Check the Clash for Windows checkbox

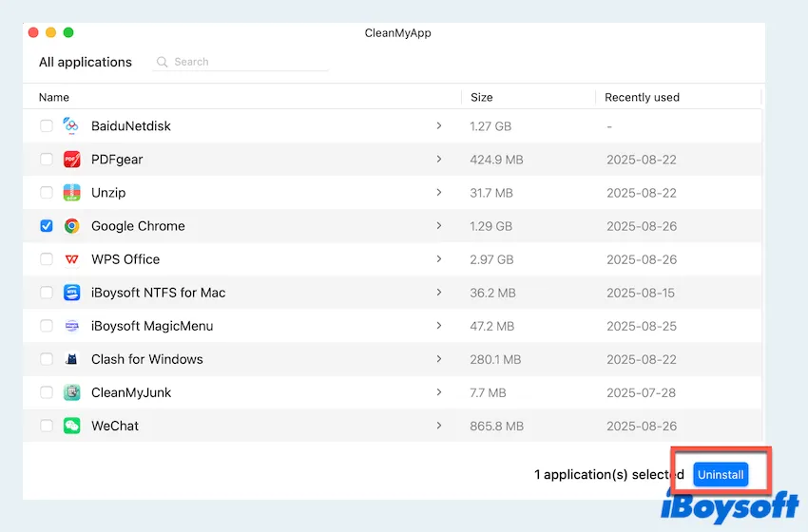click(47, 359)
